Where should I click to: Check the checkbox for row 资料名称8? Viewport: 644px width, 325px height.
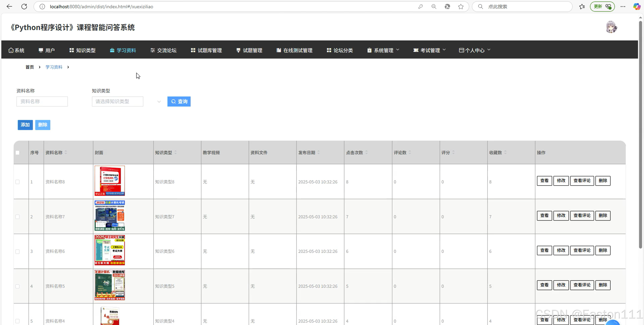pos(18,182)
